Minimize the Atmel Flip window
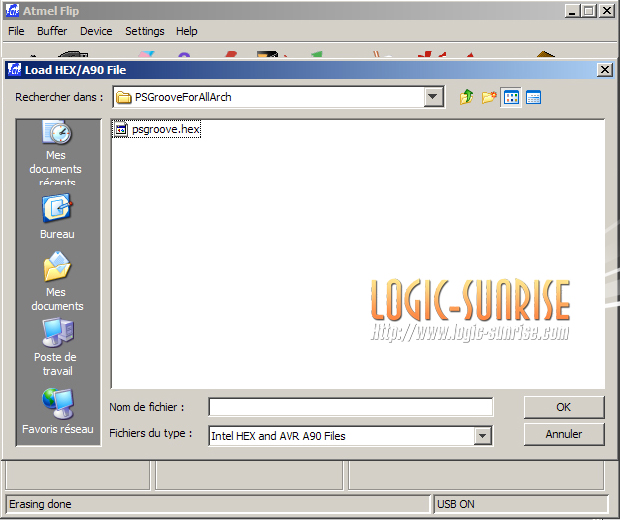This screenshot has height=520, width=620. tap(572, 11)
